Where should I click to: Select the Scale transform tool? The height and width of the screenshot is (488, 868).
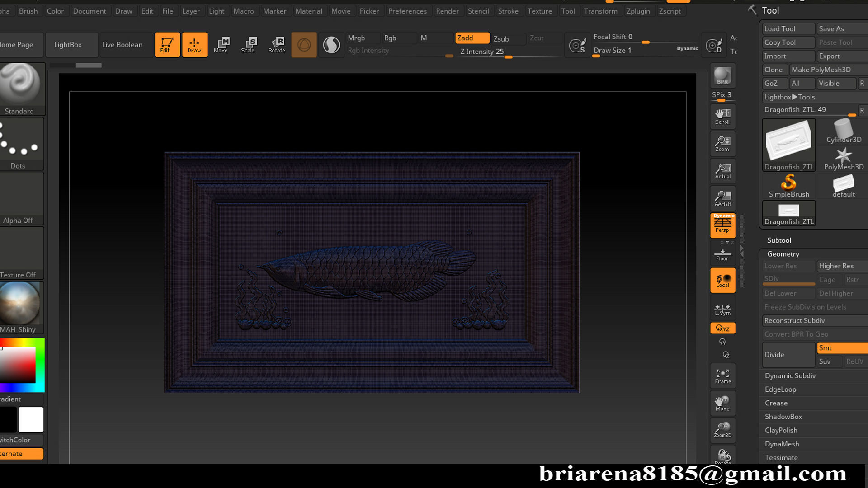(248, 44)
